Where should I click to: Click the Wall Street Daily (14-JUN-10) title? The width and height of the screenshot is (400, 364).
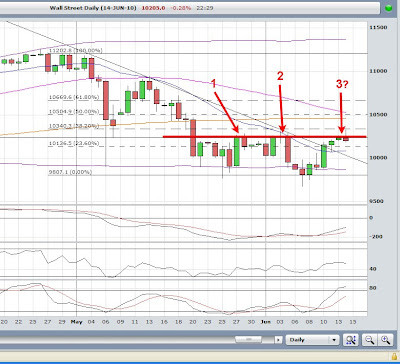click(93, 8)
